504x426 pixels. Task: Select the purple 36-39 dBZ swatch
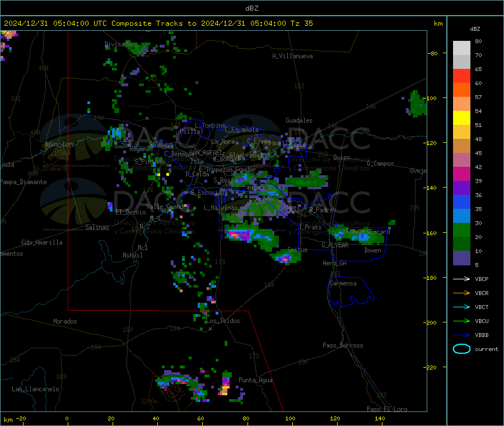pos(461,188)
